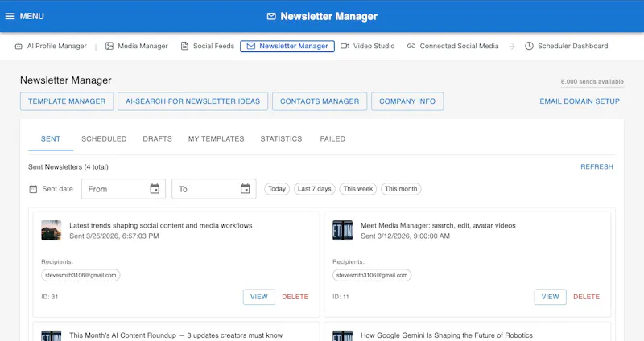This screenshot has width=644, height=341.
Task: Click the To date input field
Action: 214,189
